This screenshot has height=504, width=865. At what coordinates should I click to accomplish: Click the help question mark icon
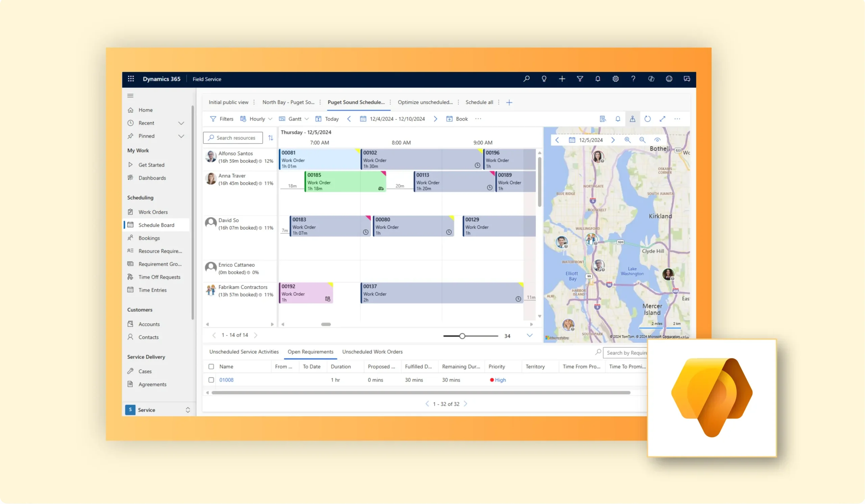click(x=633, y=79)
